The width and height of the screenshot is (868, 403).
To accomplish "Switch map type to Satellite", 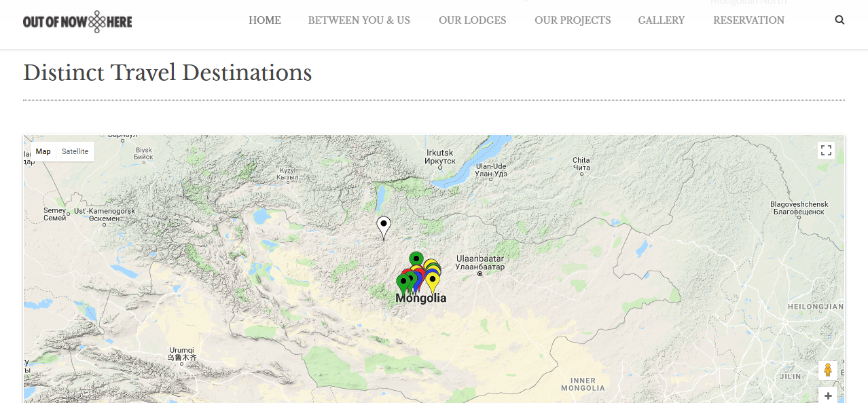I will pos(75,151).
